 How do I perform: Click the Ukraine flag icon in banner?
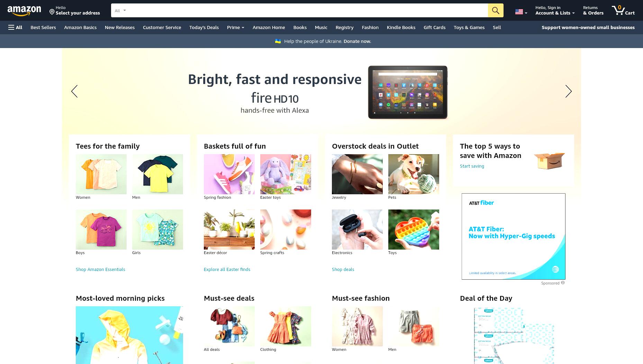(278, 41)
